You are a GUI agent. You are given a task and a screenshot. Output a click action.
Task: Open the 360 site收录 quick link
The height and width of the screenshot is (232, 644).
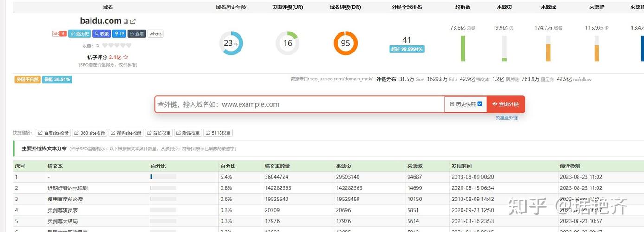pos(90,133)
